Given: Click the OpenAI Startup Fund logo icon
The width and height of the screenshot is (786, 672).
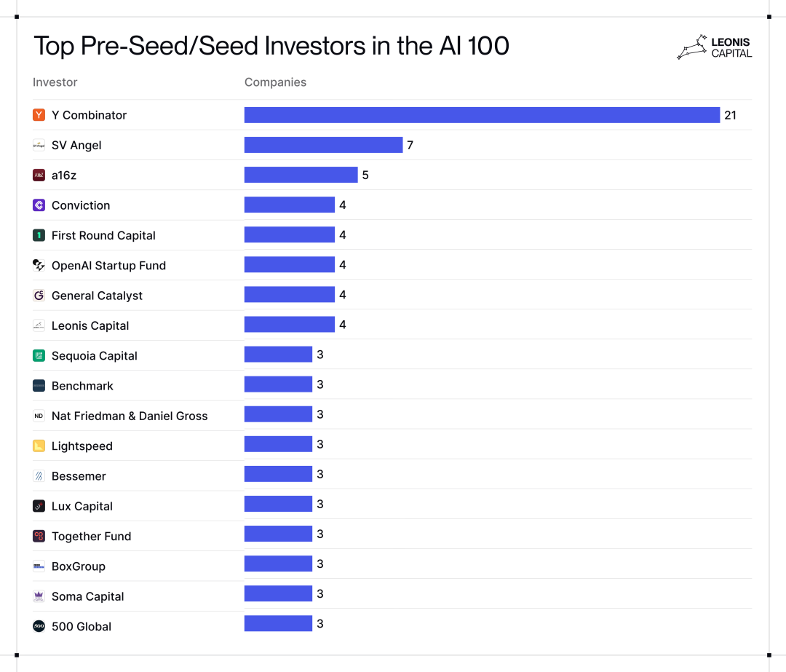Looking at the screenshot, I should pyautogui.click(x=39, y=265).
